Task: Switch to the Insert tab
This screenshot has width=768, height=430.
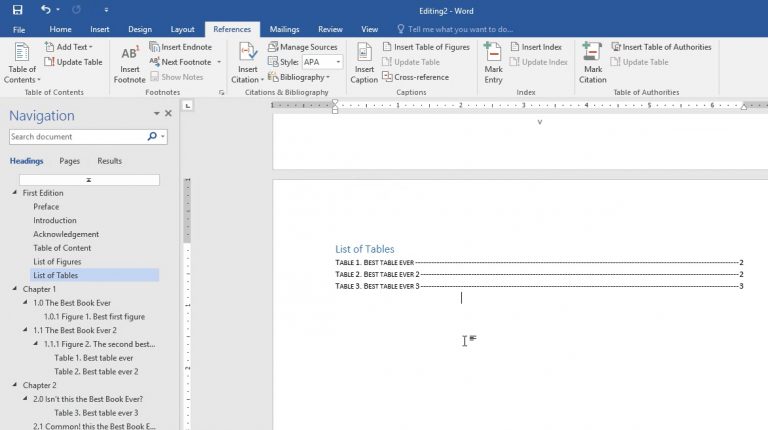Action: tap(99, 29)
